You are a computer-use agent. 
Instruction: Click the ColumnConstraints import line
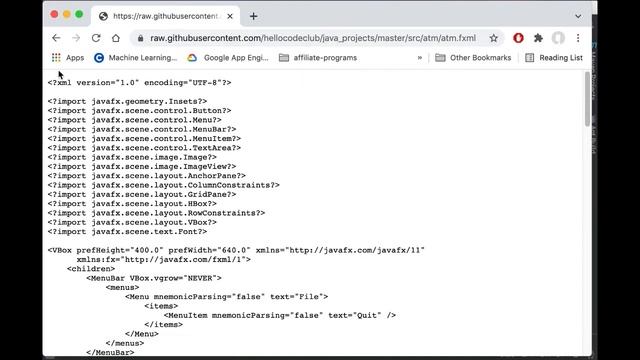click(x=164, y=185)
